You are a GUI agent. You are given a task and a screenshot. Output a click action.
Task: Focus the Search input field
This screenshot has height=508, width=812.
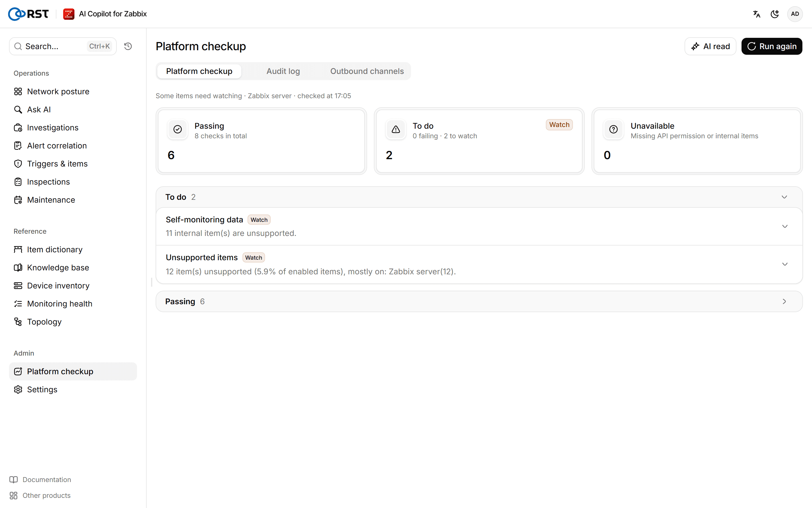click(x=63, y=46)
